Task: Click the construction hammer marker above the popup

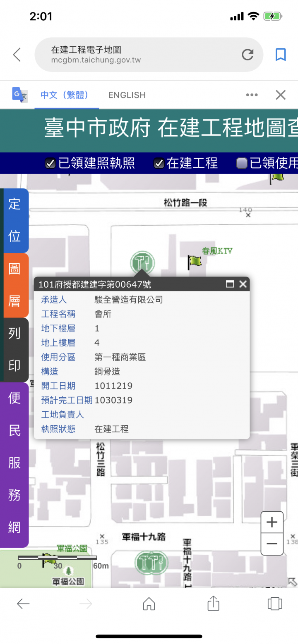Action: (142, 263)
